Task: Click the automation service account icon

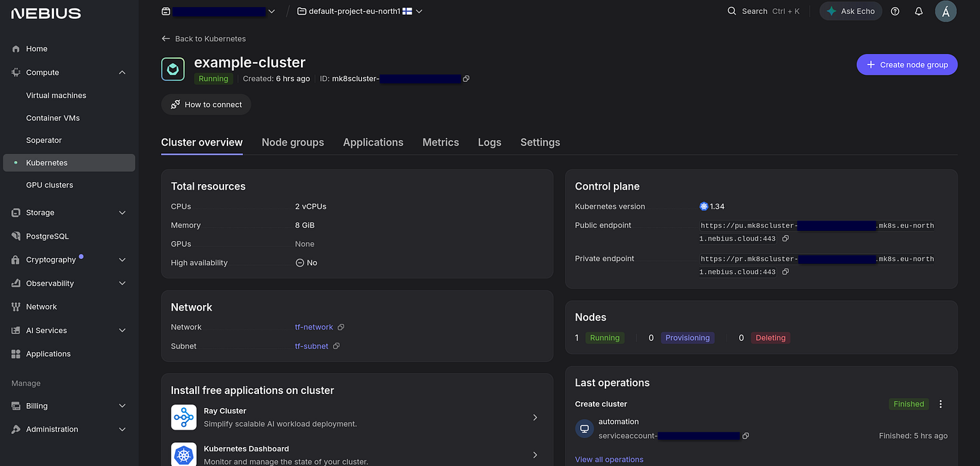Action: pyautogui.click(x=584, y=429)
